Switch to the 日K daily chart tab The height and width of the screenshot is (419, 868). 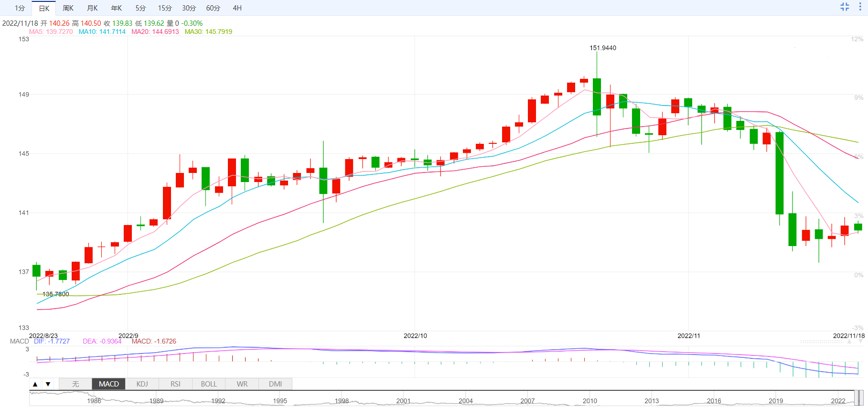click(44, 8)
